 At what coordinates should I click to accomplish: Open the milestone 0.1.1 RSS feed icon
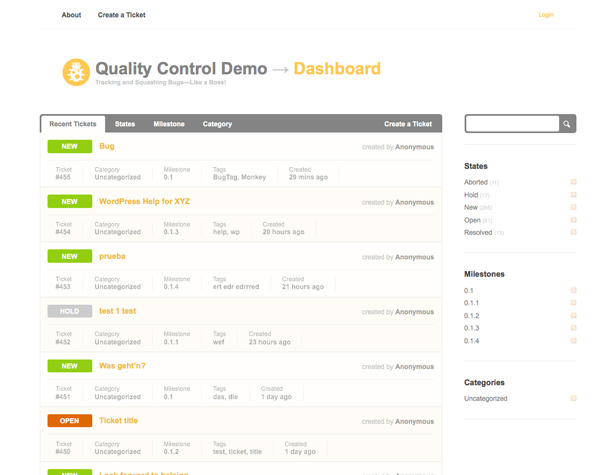pyautogui.click(x=573, y=303)
